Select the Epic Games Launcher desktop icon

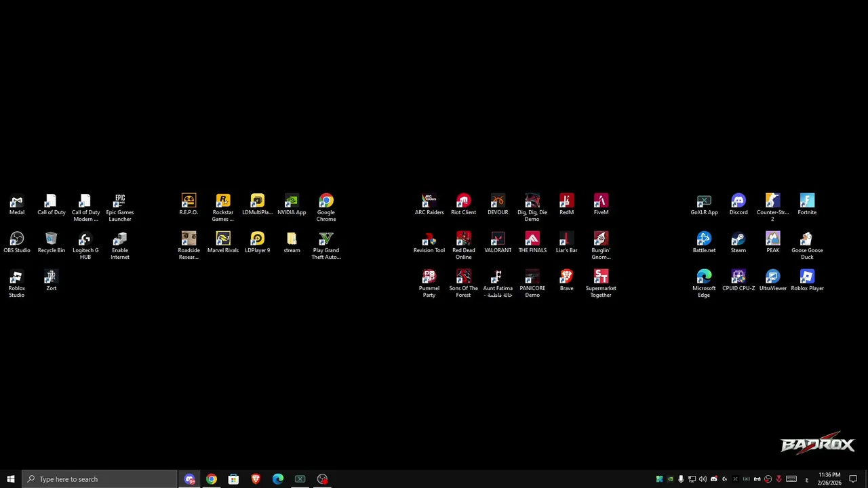pyautogui.click(x=120, y=208)
